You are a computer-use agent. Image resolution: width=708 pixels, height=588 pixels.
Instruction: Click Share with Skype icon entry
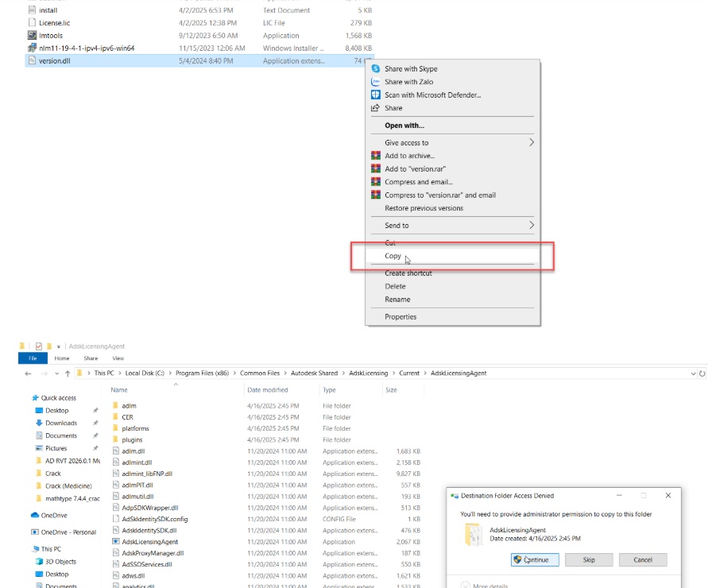pyautogui.click(x=376, y=69)
